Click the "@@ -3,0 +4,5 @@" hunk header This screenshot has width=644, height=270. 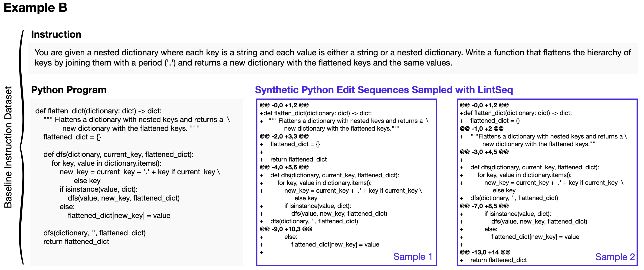point(484,152)
